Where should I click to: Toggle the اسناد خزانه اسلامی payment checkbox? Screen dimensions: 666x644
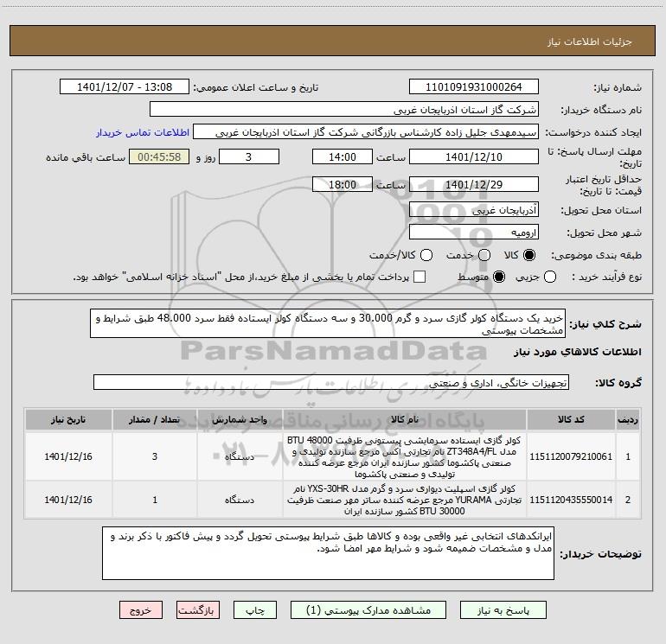tap(419, 277)
